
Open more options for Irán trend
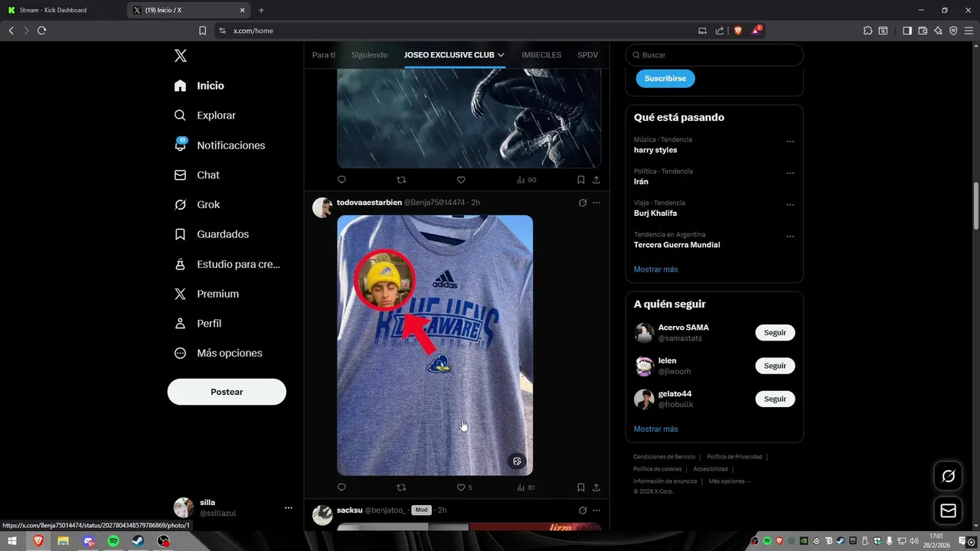(790, 173)
